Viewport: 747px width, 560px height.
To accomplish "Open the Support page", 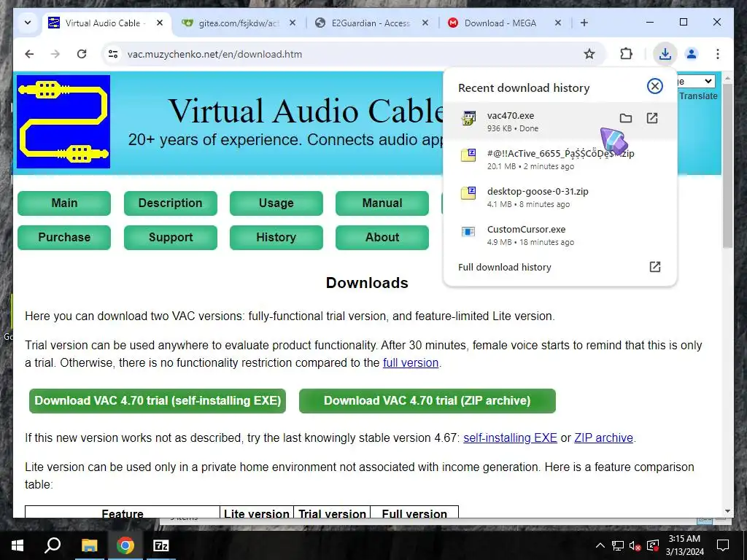I will pos(171,237).
